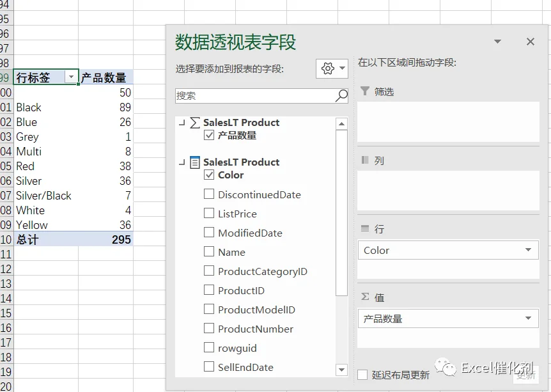551x392 pixels.
Task: Check the ModifiedDate field
Action: click(x=209, y=232)
